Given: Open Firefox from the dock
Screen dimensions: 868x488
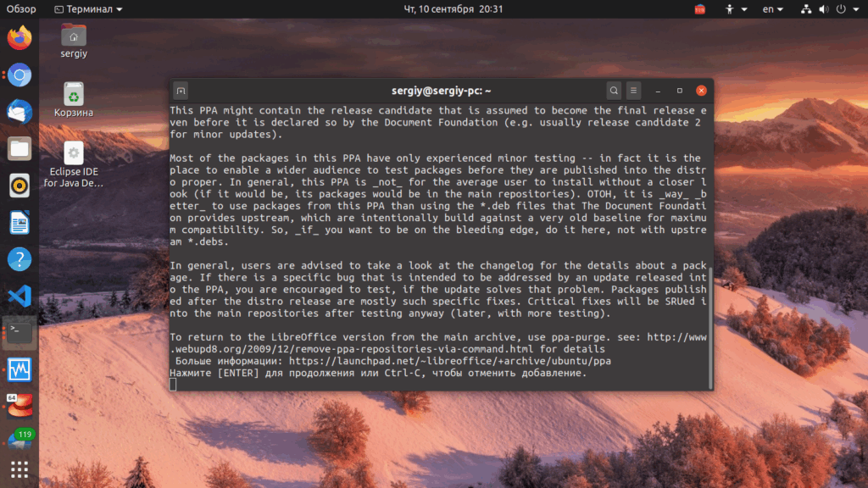Looking at the screenshot, I should click(x=19, y=37).
